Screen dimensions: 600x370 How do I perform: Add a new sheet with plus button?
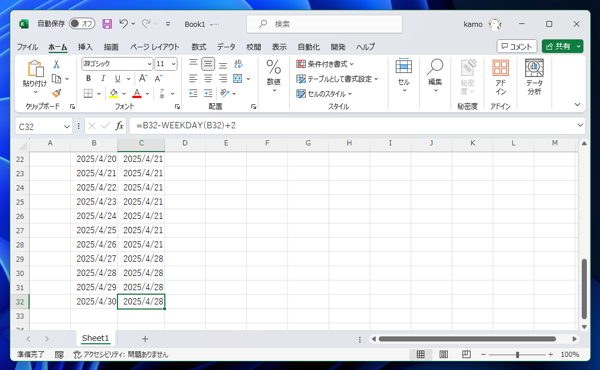point(145,339)
